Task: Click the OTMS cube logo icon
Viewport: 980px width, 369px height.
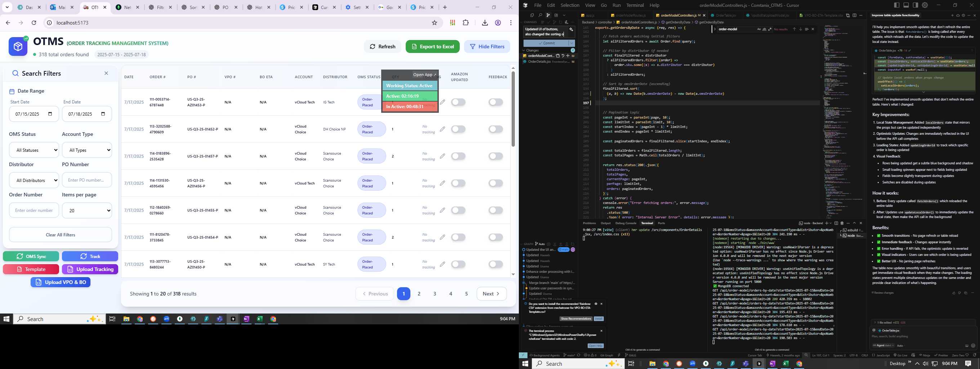Action: 18,46
